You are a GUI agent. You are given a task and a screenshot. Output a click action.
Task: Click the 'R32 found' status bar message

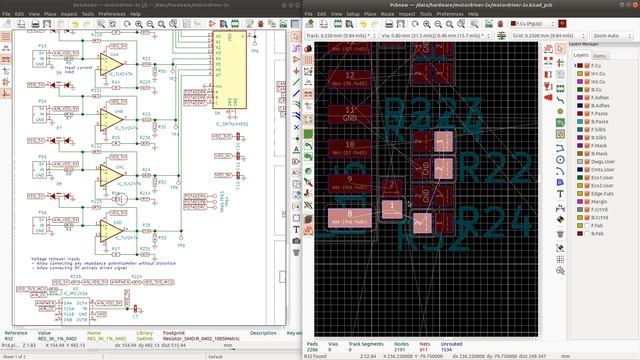point(316,356)
